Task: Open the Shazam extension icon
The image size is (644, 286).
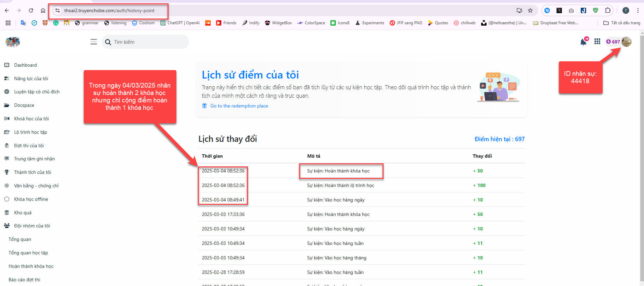Action: (547, 10)
